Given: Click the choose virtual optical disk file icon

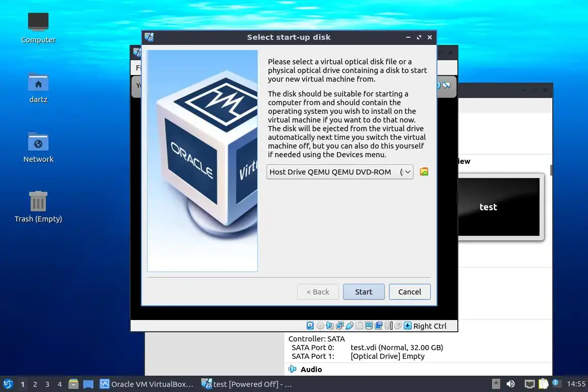Looking at the screenshot, I should click(x=424, y=172).
